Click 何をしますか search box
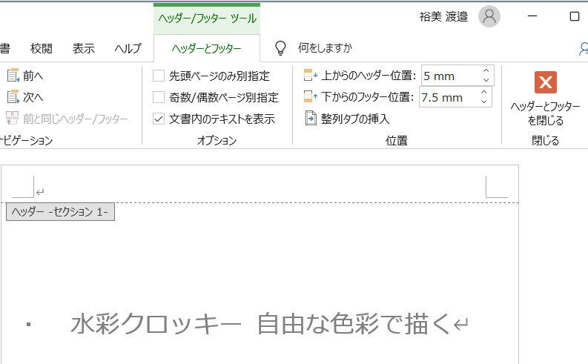The image size is (588, 364). [325, 47]
